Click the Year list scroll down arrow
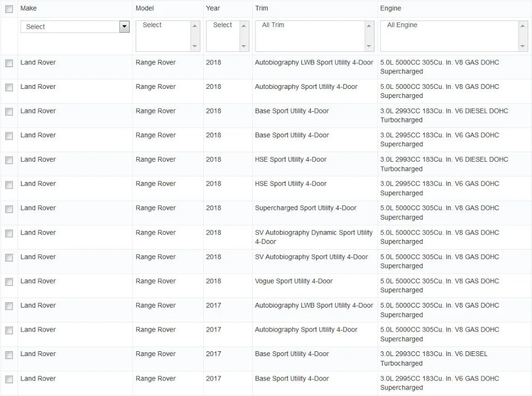Image resolution: width=532 pixels, height=396 pixels. 244,46
